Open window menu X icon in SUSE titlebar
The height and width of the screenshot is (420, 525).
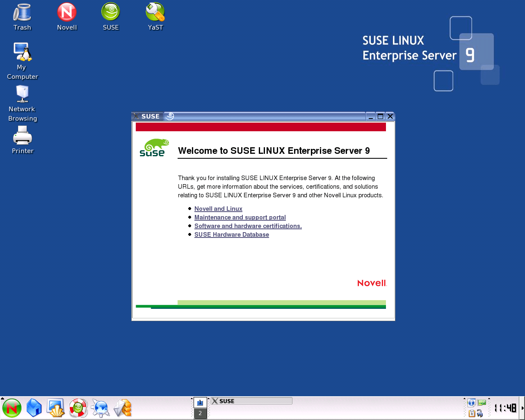pyautogui.click(x=136, y=116)
